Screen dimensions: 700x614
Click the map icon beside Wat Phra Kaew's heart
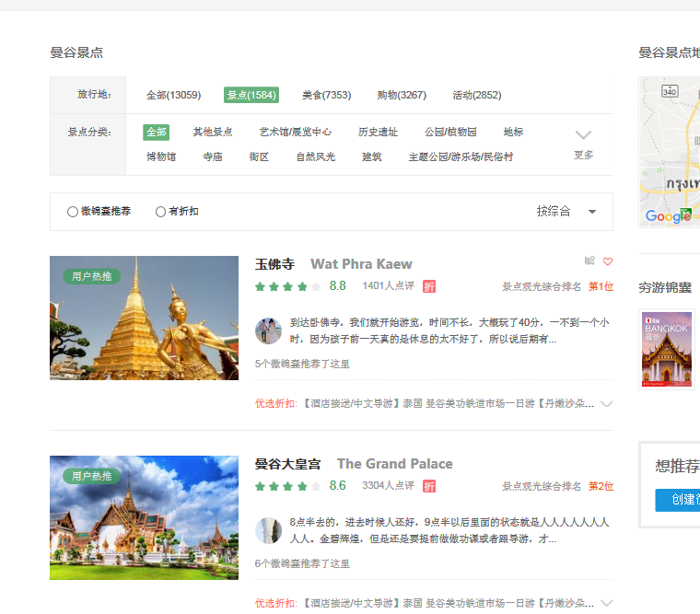(x=589, y=261)
